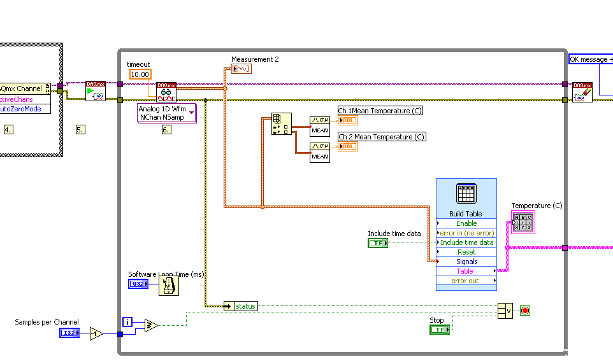Click the timeout constant 10.00 field
The width and height of the screenshot is (613, 364).
click(x=140, y=74)
